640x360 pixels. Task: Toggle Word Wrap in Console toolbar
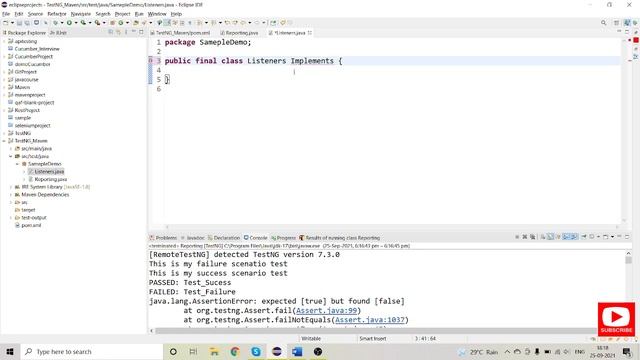pyautogui.click(x=558, y=237)
